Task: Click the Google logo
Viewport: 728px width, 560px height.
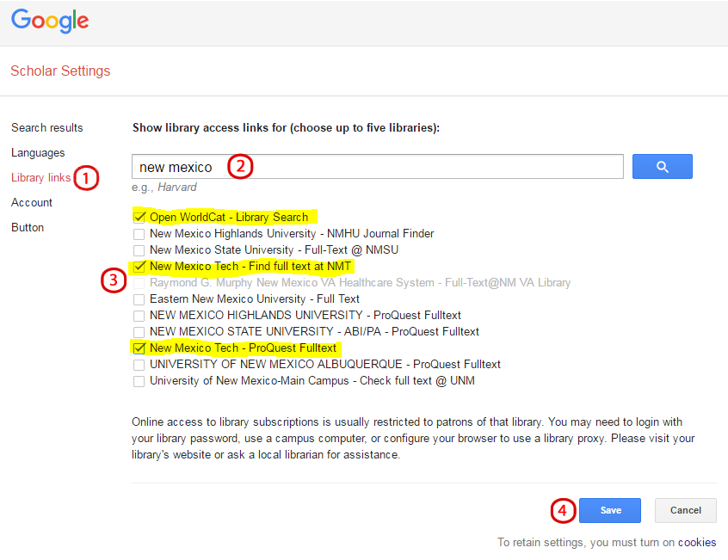Action: pos(50,21)
